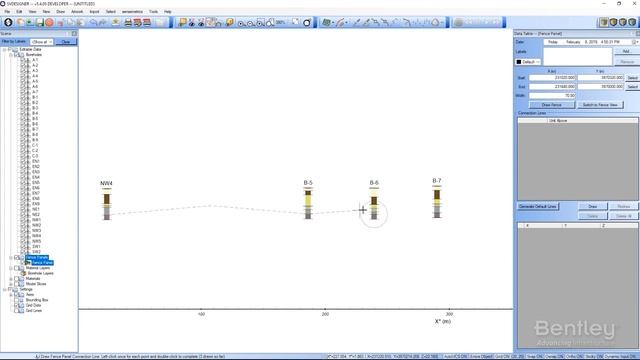Open the View menu
The height and width of the screenshot is (360, 640).
[32, 12]
